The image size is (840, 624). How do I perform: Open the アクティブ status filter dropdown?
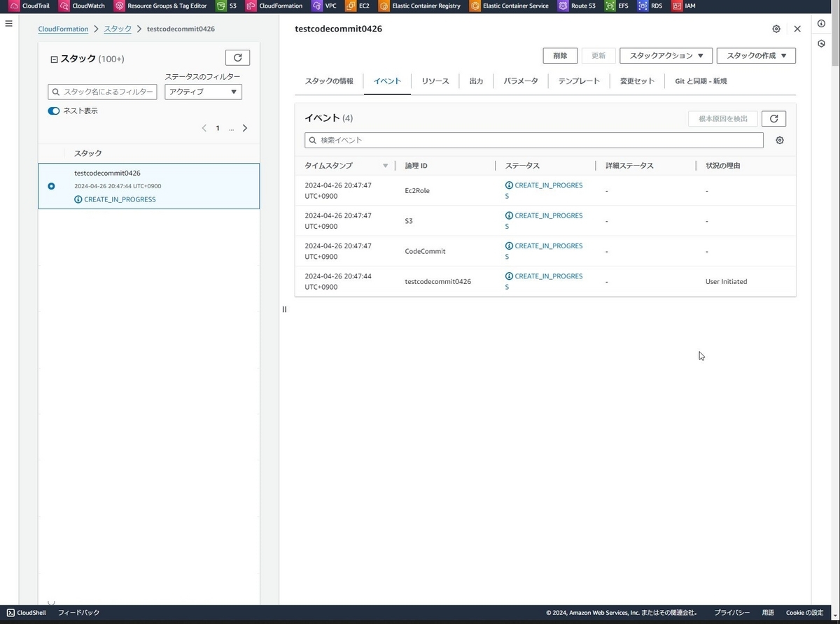tap(203, 92)
